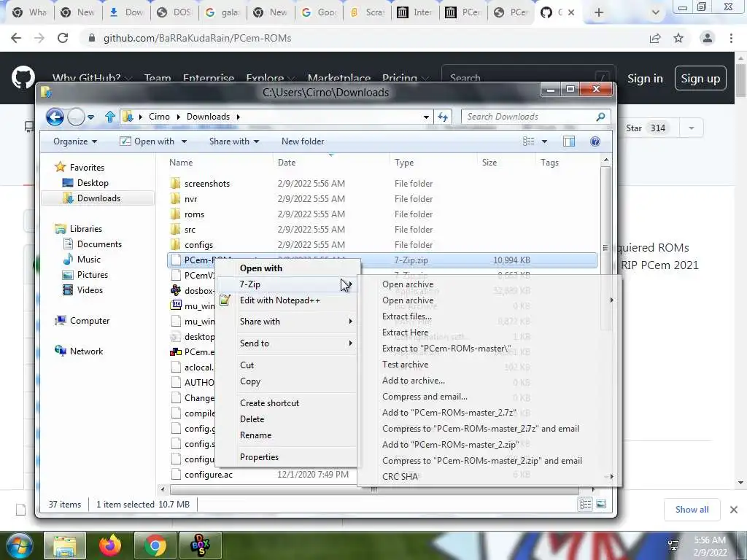747x560 pixels.
Task: Click Chrome icon on taskbar
Action: 155,545
